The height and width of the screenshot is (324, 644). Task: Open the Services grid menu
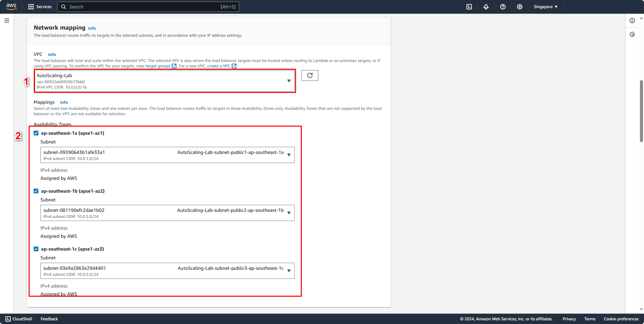click(39, 7)
